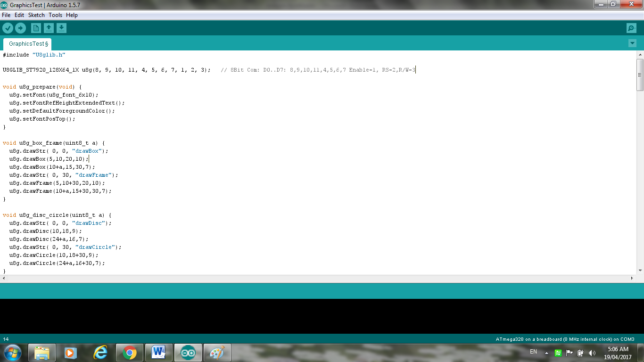Click the vertical scrollbar up arrow
This screenshot has height=362, width=644.
[x=640, y=55]
